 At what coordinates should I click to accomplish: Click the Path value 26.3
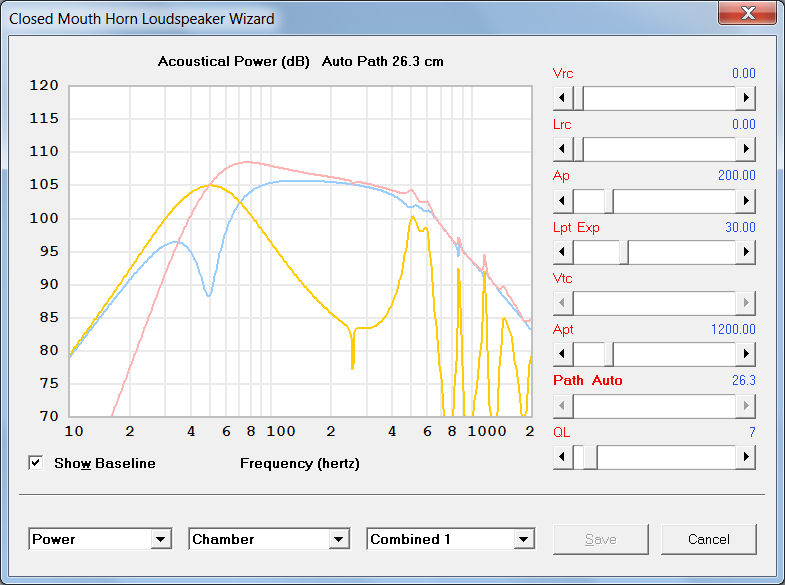point(743,380)
